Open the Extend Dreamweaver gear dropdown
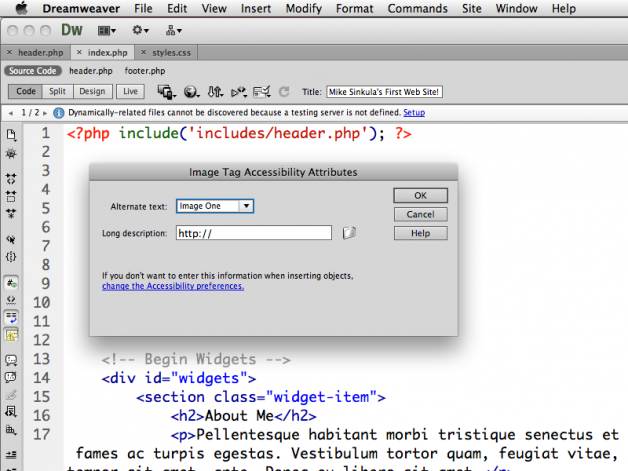This screenshot has height=471, width=628. (x=140, y=30)
